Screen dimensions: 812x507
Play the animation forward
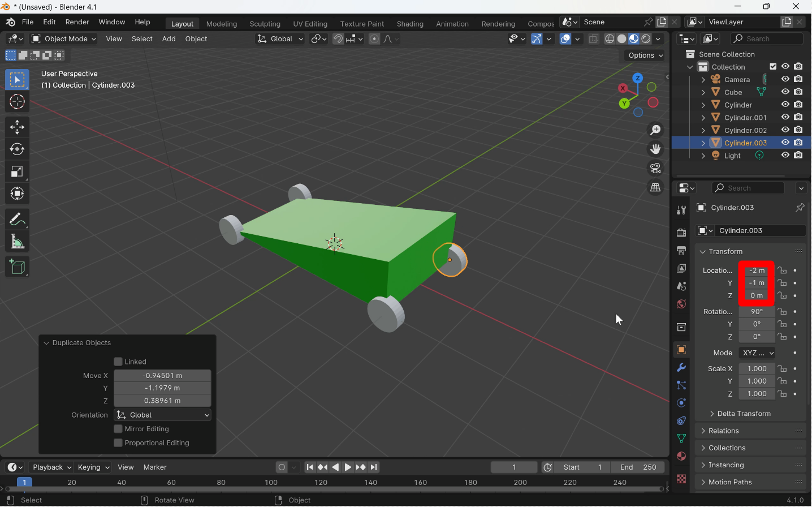point(348,467)
